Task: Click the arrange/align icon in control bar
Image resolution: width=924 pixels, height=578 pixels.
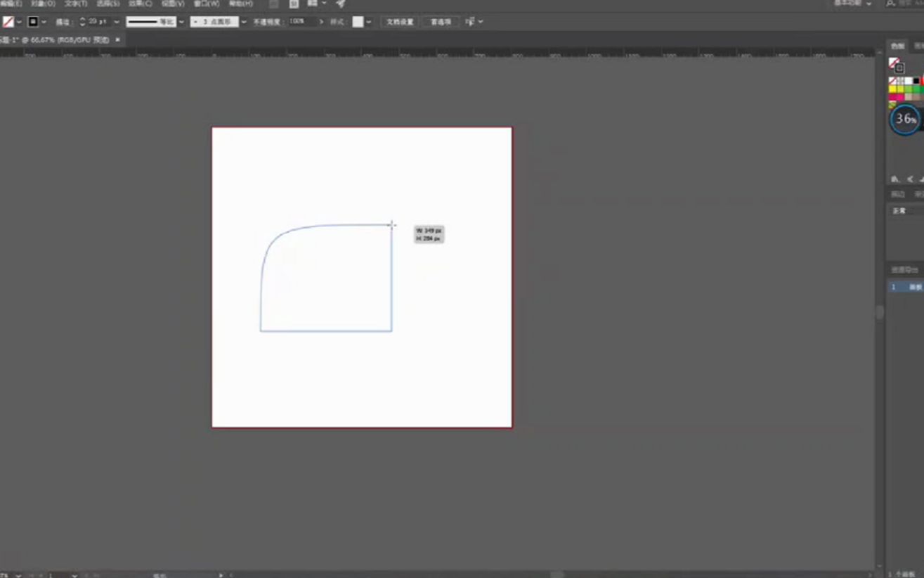Action: pos(470,22)
